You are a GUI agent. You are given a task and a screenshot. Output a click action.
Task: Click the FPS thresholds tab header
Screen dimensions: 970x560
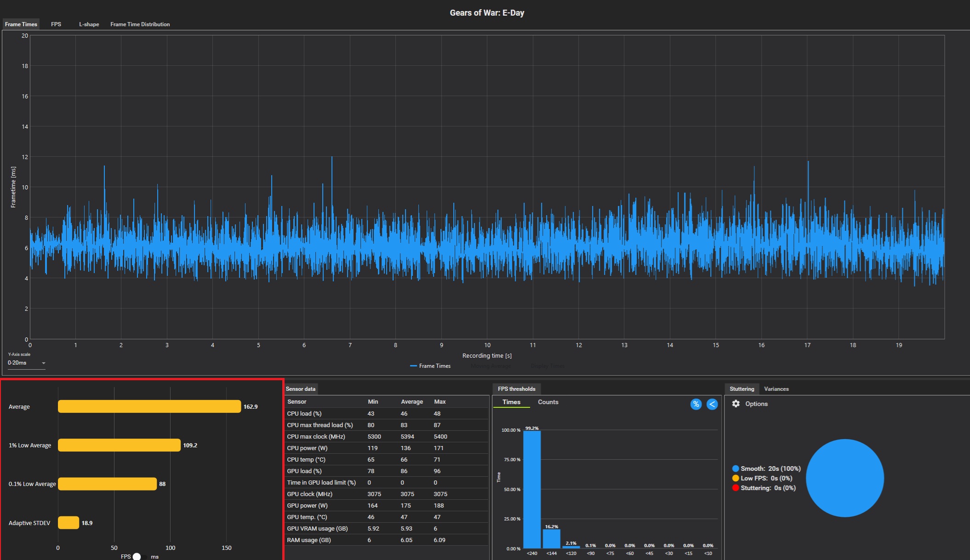click(516, 389)
